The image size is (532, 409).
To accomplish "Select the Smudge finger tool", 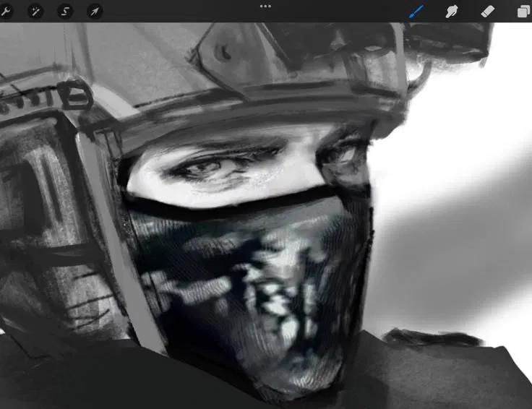I will (x=452, y=12).
